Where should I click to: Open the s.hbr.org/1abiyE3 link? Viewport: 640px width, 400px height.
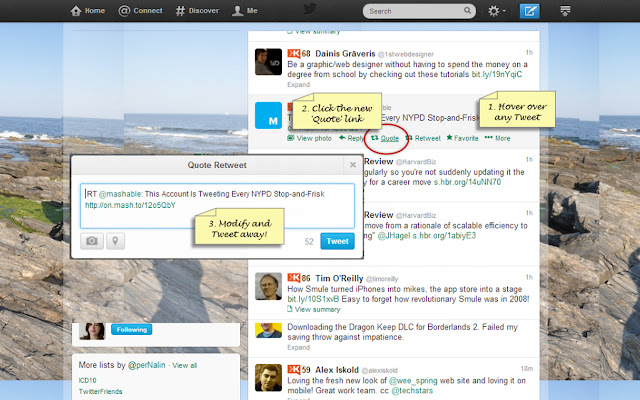[x=444, y=236]
